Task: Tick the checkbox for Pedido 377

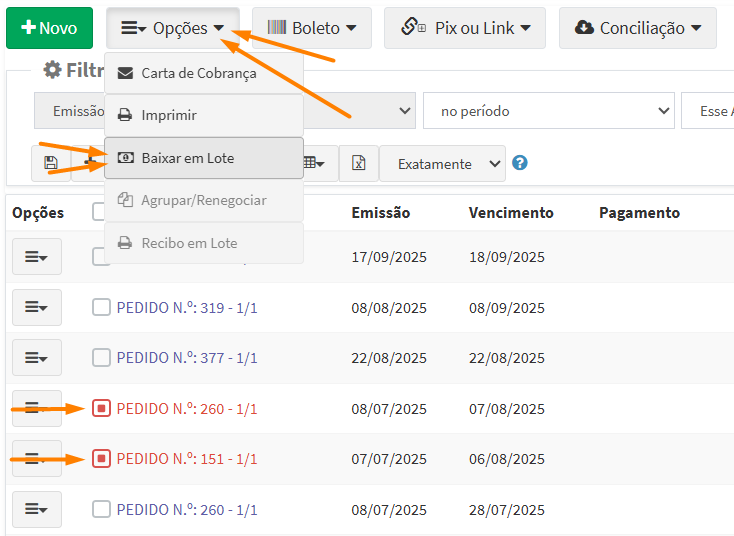Action: [x=101, y=357]
